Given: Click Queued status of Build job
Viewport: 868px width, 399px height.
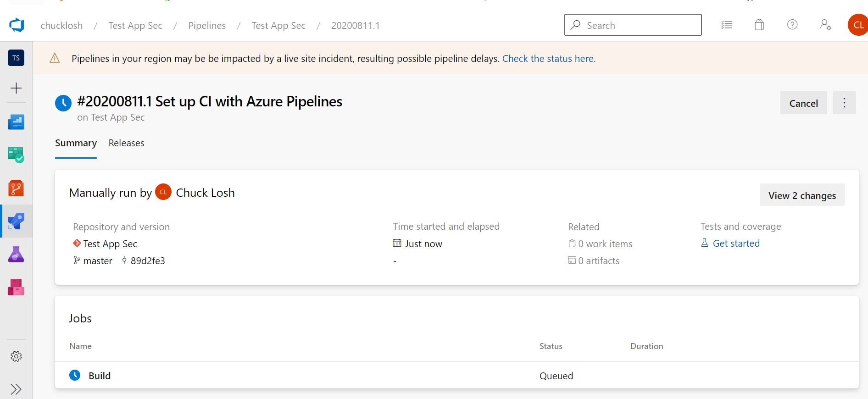Looking at the screenshot, I should (x=556, y=376).
